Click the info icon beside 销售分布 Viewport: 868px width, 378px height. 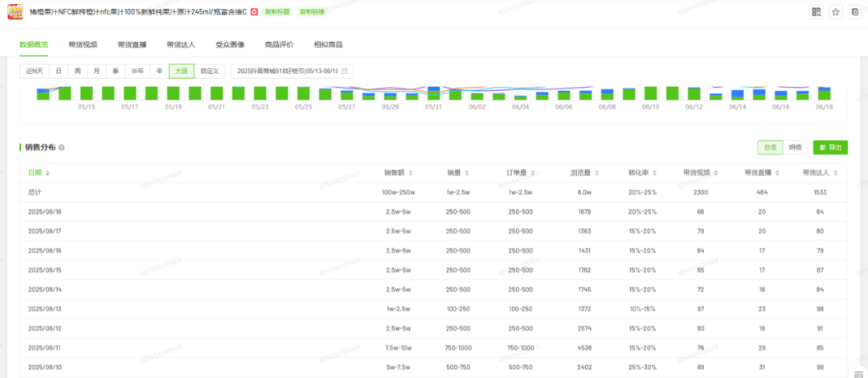(61, 147)
